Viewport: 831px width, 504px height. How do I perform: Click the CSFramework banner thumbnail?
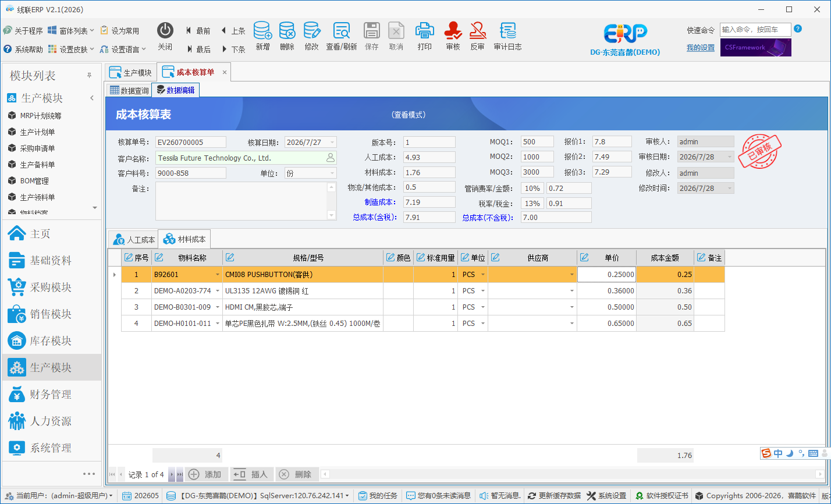[755, 48]
